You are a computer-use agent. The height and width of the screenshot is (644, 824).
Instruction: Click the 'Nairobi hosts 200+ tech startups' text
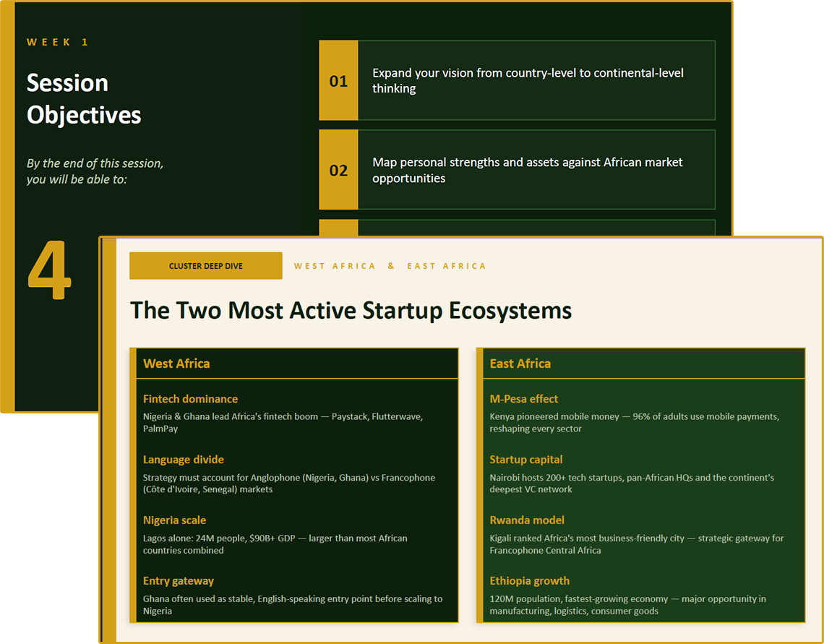632,484
